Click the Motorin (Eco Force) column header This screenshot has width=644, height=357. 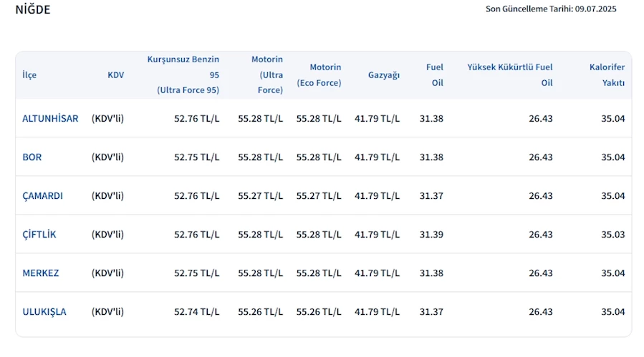[319, 74]
